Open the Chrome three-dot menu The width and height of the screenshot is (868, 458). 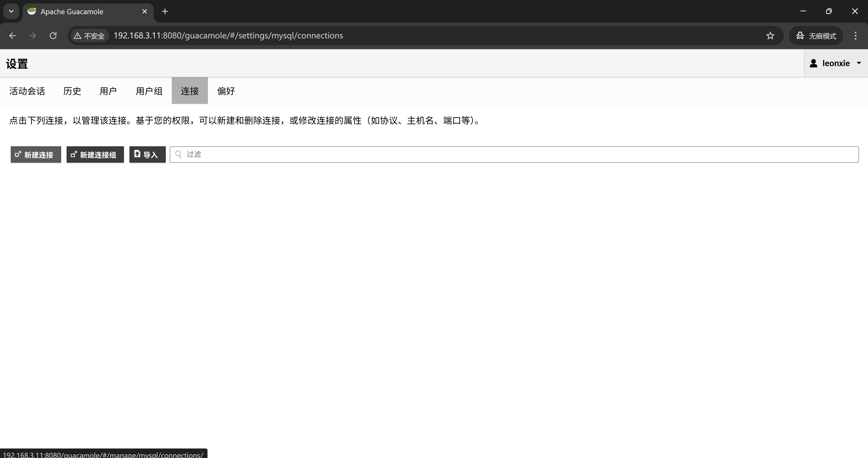[x=856, y=36]
